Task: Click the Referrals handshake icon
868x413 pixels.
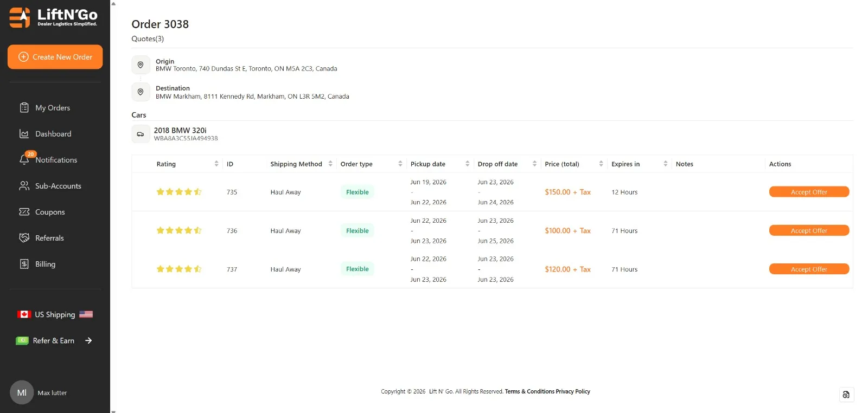Action: (24, 237)
